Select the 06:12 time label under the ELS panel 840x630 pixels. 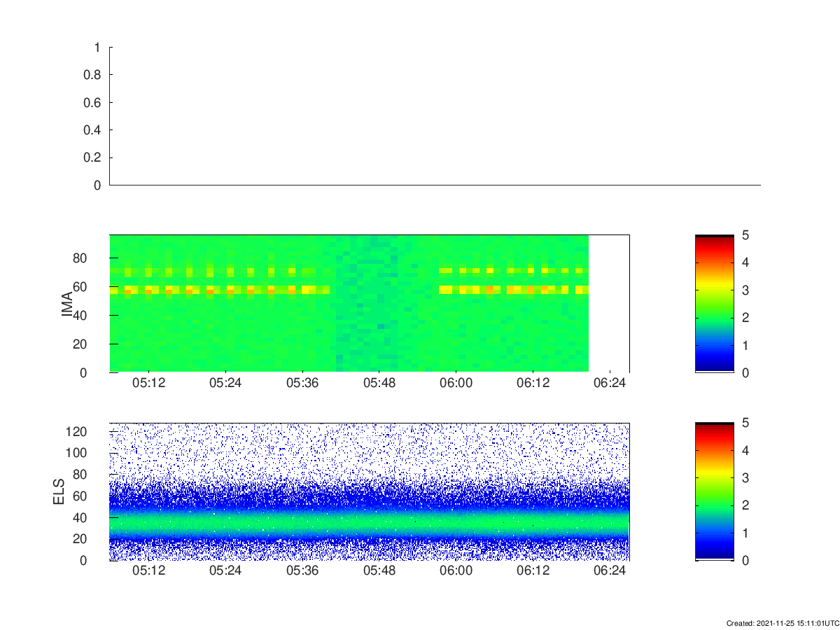533,571
